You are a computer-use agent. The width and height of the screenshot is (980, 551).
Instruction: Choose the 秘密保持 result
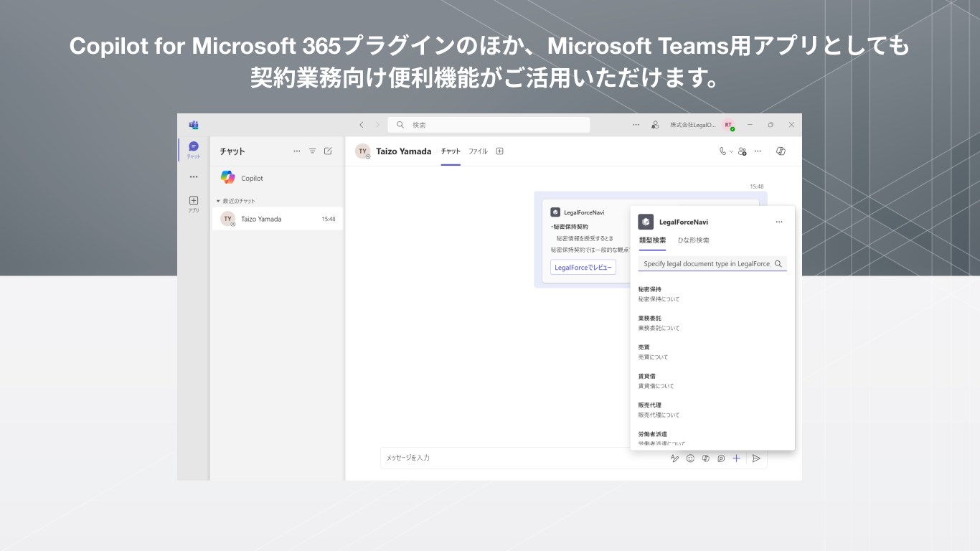712,294
